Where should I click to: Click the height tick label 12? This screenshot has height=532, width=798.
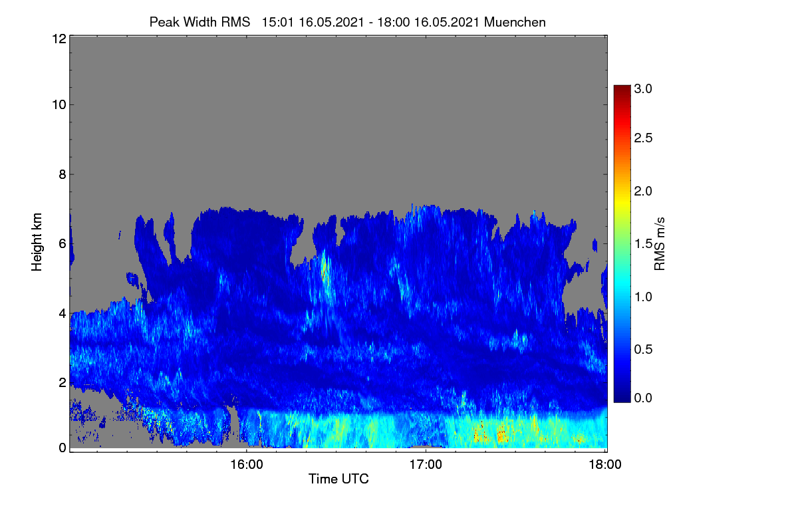pyautogui.click(x=59, y=39)
